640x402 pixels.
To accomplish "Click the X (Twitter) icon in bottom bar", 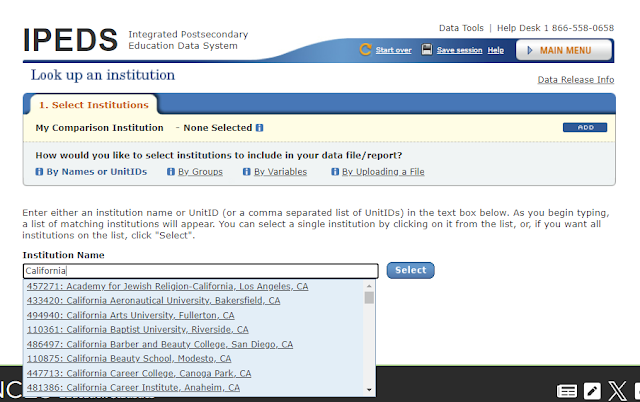I will coord(617,390).
